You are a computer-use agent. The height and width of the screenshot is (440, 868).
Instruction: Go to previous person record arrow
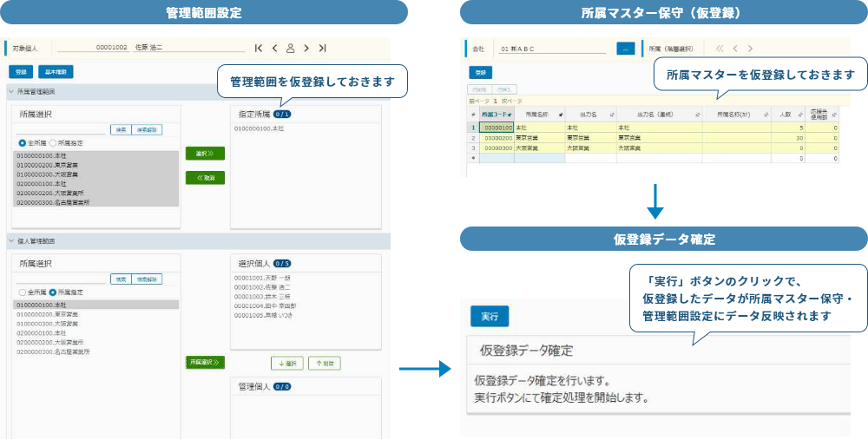coord(274,48)
